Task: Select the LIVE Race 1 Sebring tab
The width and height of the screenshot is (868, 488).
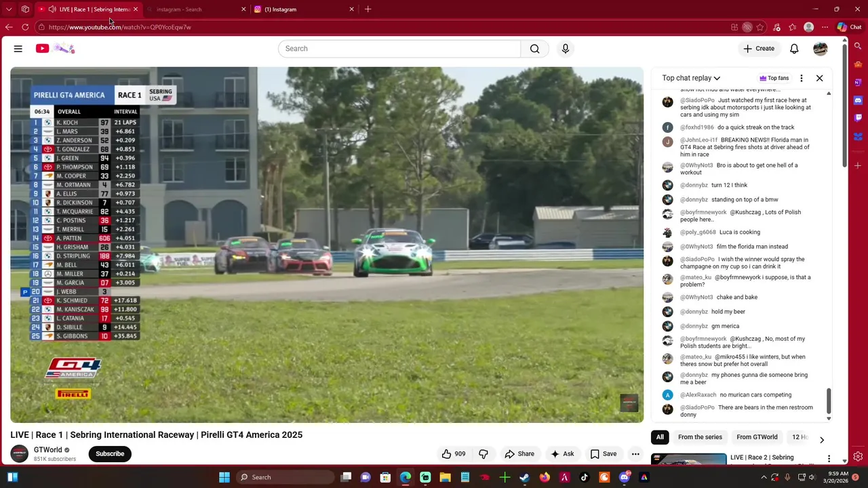Action: tap(88, 9)
